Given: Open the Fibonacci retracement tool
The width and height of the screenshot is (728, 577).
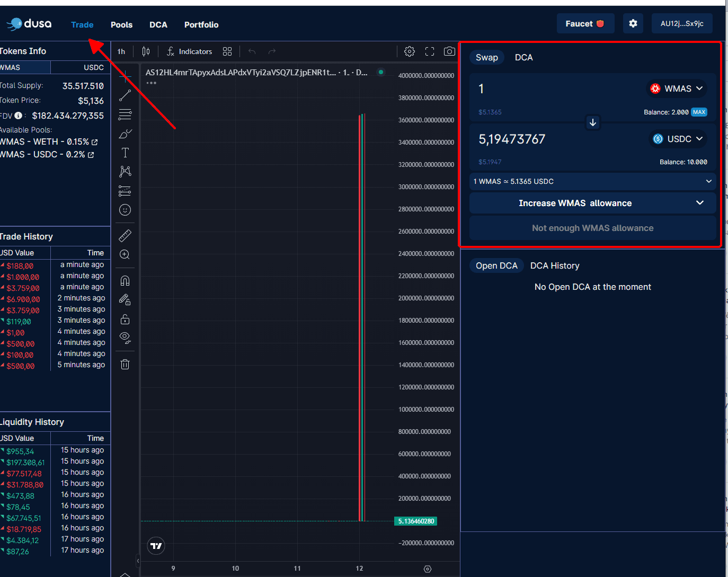Looking at the screenshot, I should click(x=125, y=114).
